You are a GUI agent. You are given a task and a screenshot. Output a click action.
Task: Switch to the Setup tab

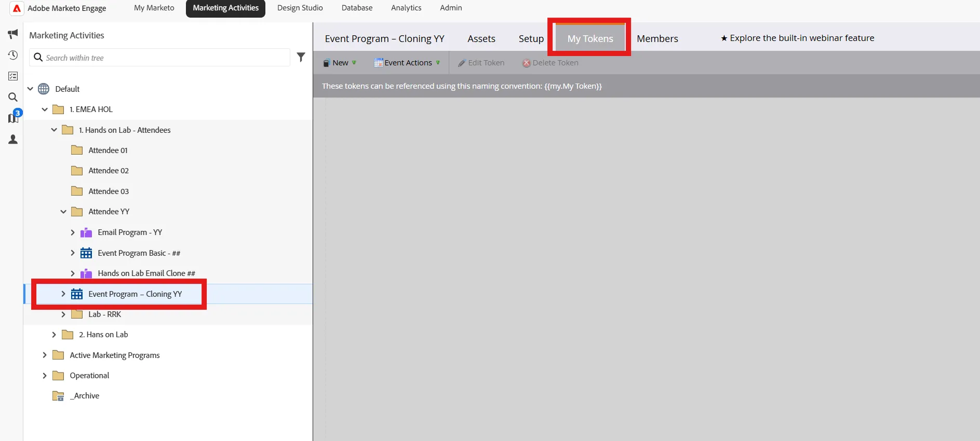[x=531, y=38]
